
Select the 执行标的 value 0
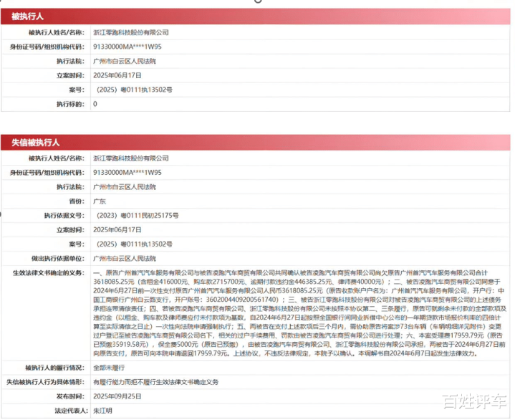coord(95,104)
